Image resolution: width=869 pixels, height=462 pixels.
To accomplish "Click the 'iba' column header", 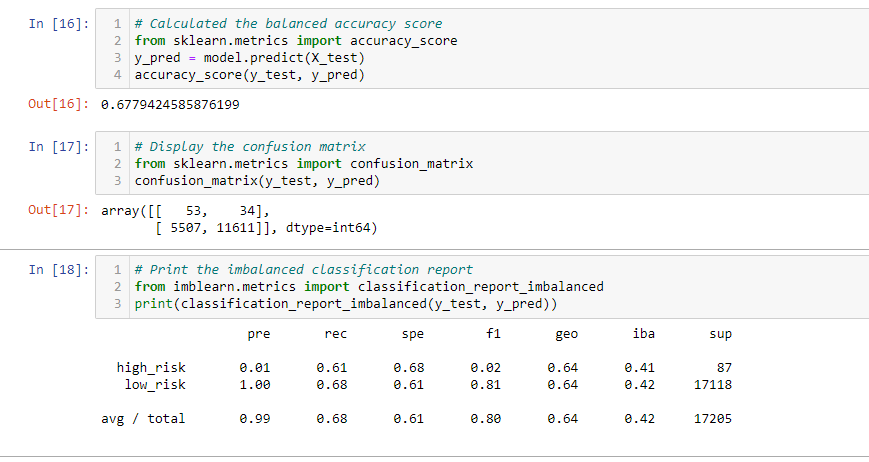I will tap(643, 333).
